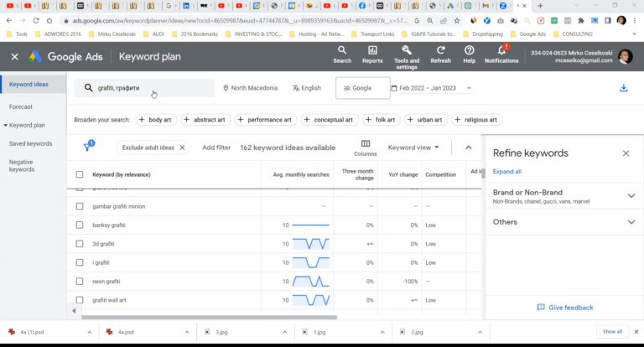
Task: Click the filter funnel icon
Action: [x=88, y=147]
